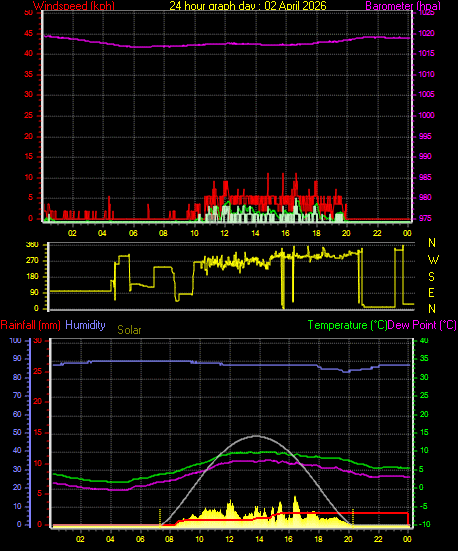Select the 'Temperature (°C)' legend label
This screenshot has height=551, width=458.
pyautogui.click(x=347, y=325)
